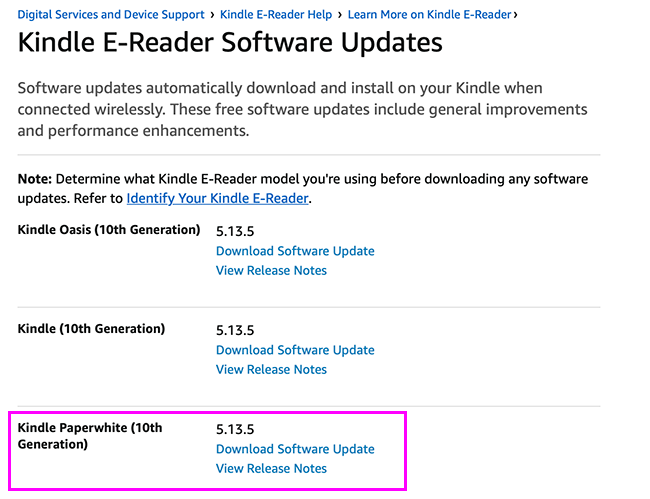The height and width of the screenshot is (499, 650).
Task: Click the Kindle Paperwhite (10th Generation) label
Action: coord(90,435)
